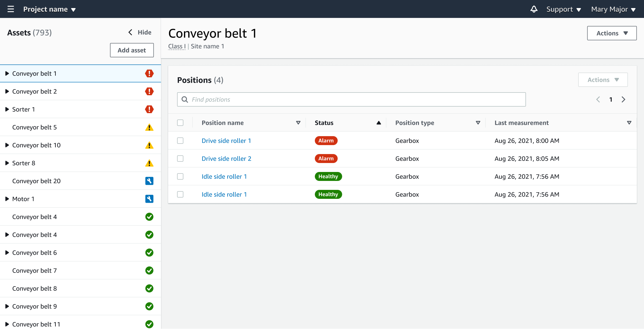The image size is (644, 329).
Task: Hide the Assets panel
Action: (139, 32)
